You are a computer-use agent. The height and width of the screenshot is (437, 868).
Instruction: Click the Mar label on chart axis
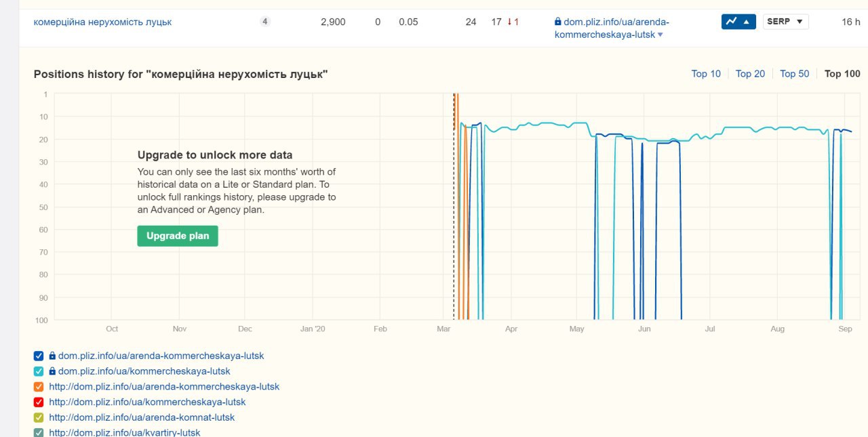tap(444, 329)
